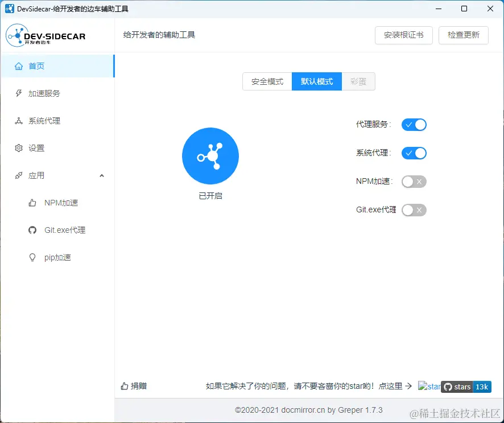
Task: Open the pip加速 sidebar page
Action: (x=57, y=258)
